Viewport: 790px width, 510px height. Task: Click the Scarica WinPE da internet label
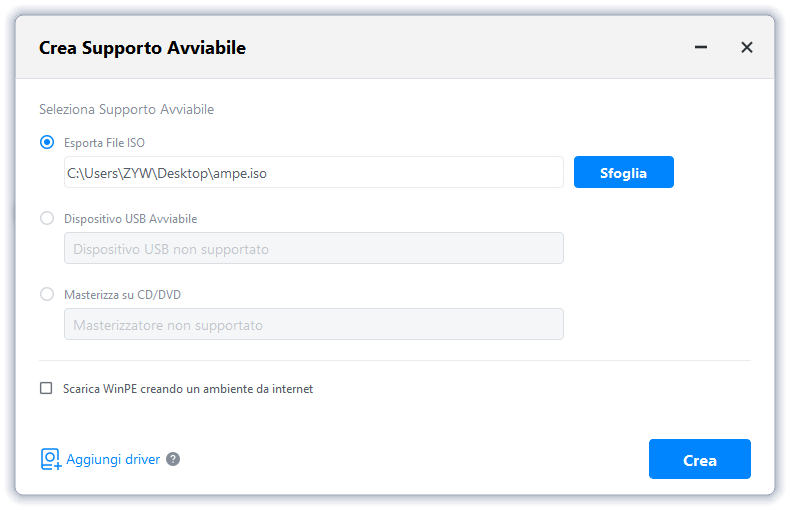[x=188, y=388]
